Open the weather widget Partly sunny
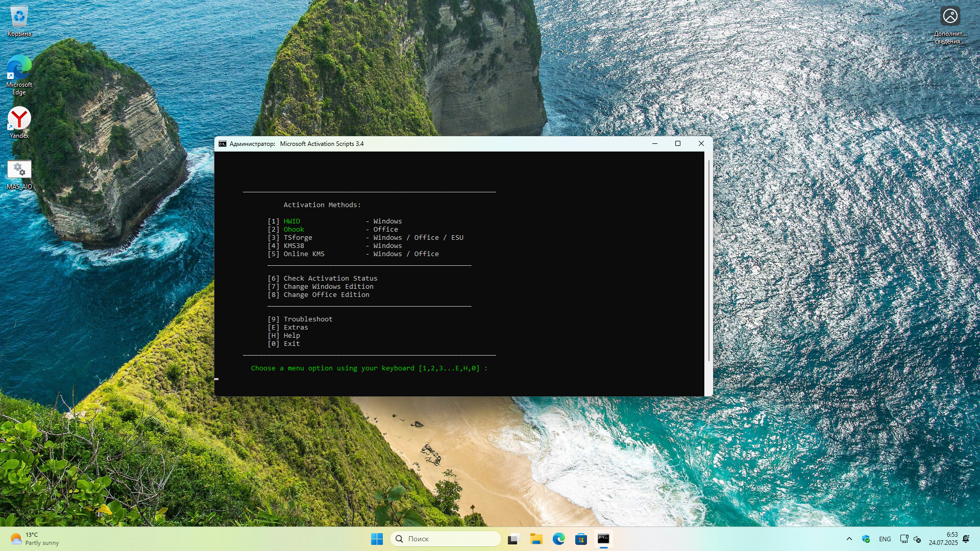The height and width of the screenshot is (551, 980). tap(35, 539)
